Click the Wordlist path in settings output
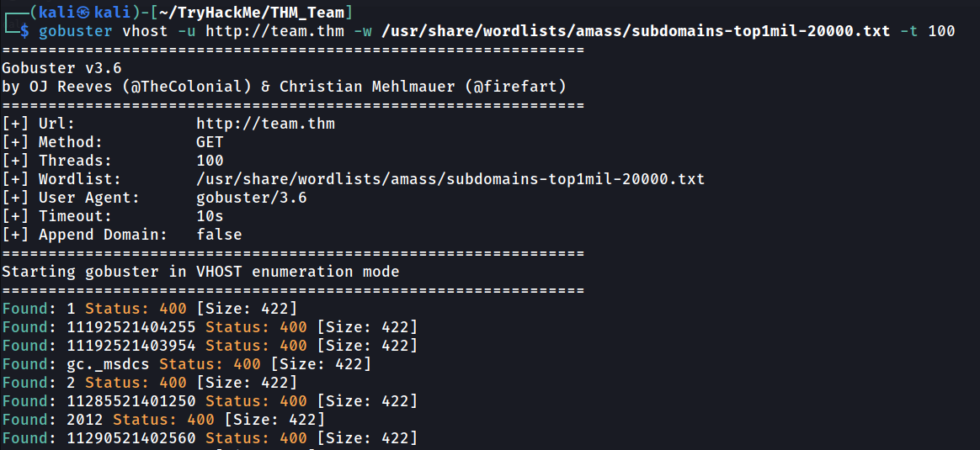 tap(450, 180)
